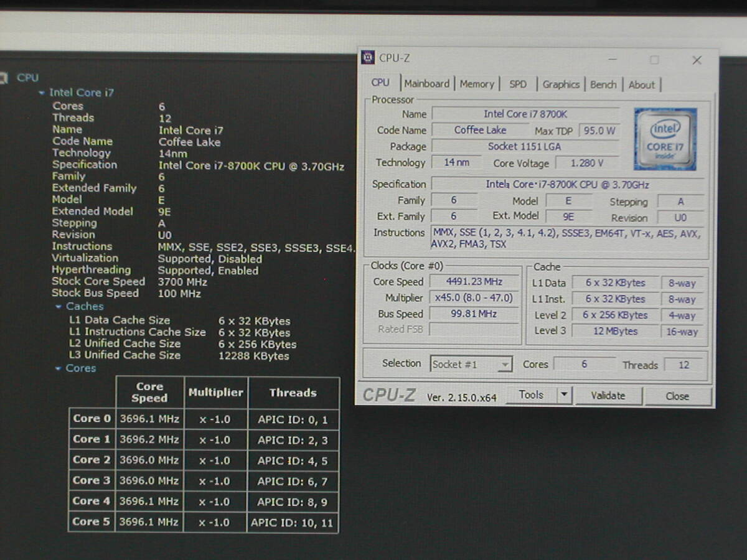The image size is (747, 560).
Task: Click the Close button in CPU-Z
Action: point(677,396)
